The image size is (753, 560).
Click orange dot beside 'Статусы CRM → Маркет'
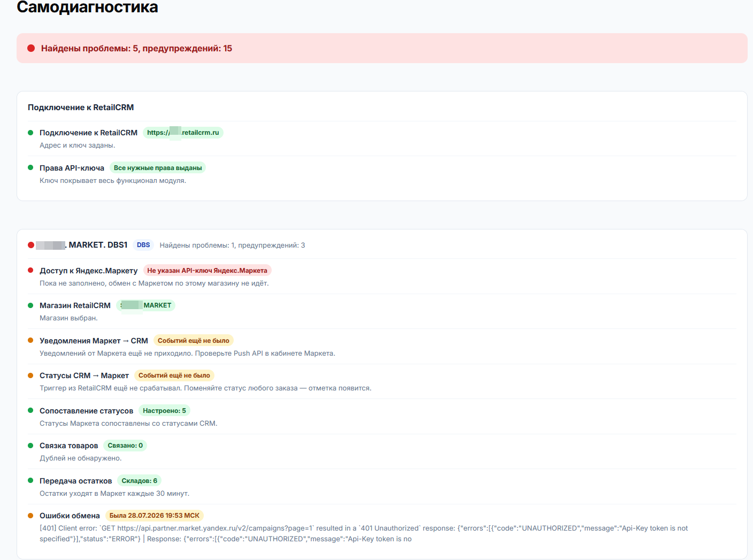pyautogui.click(x=30, y=375)
